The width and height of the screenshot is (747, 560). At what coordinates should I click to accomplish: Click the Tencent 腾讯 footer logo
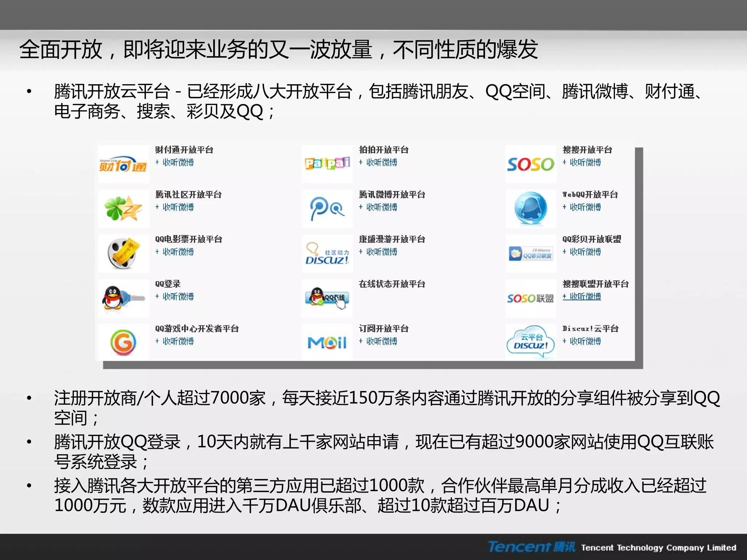[x=531, y=547]
